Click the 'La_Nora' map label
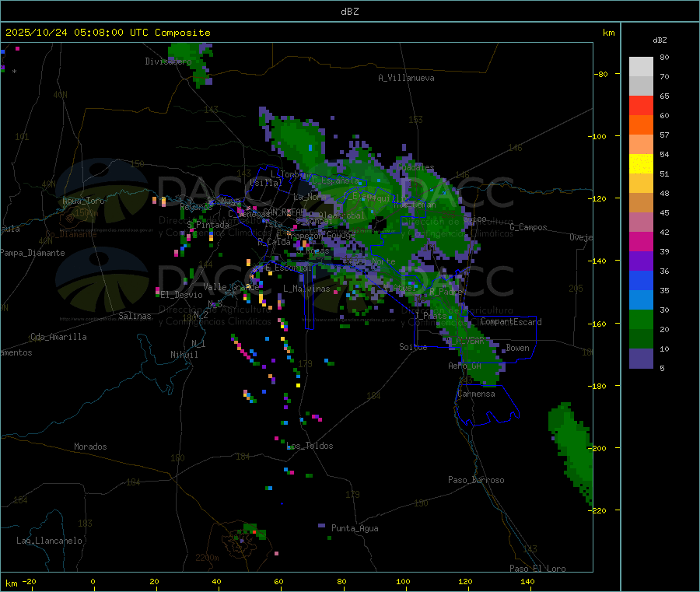Screen dimensions: 700x592 (x=310, y=197)
